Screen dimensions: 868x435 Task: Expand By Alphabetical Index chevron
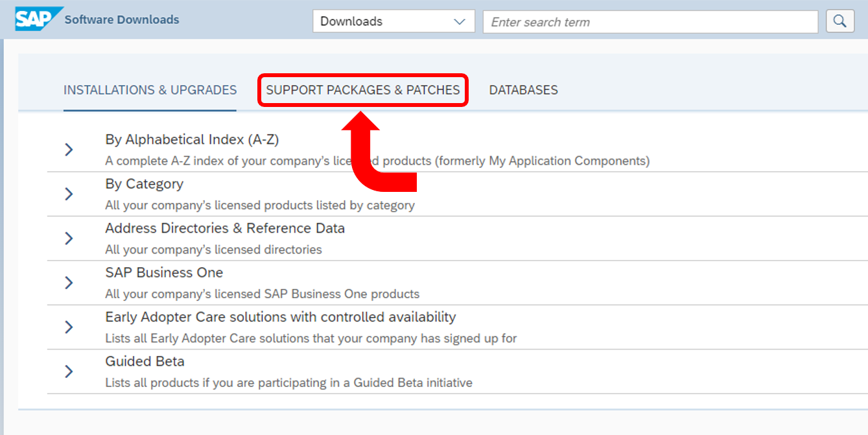[69, 150]
